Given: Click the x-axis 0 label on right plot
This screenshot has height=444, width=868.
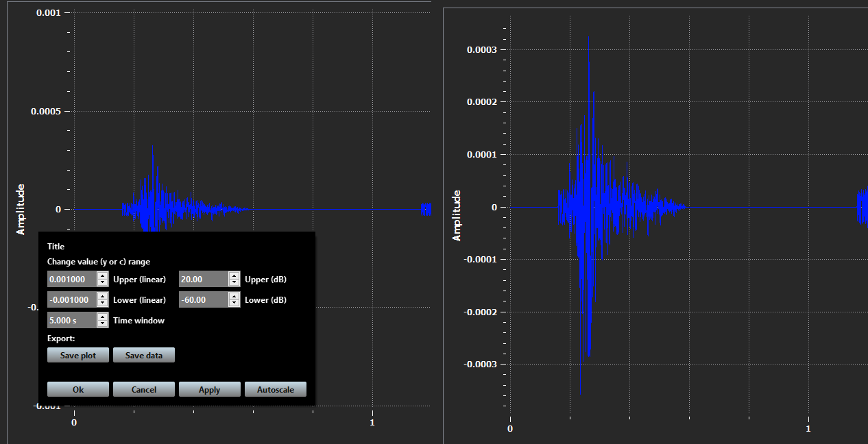Looking at the screenshot, I should pos(510,429).
